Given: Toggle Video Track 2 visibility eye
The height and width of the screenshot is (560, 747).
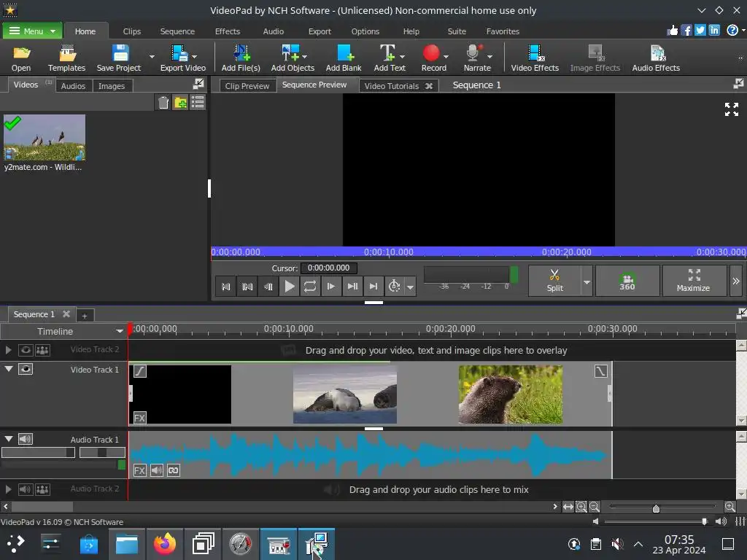Looking at the screenshot, I should [26, 350].
